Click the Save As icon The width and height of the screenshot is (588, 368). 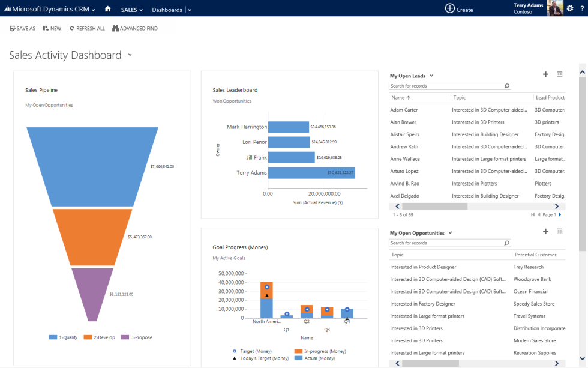click(13, 28)
